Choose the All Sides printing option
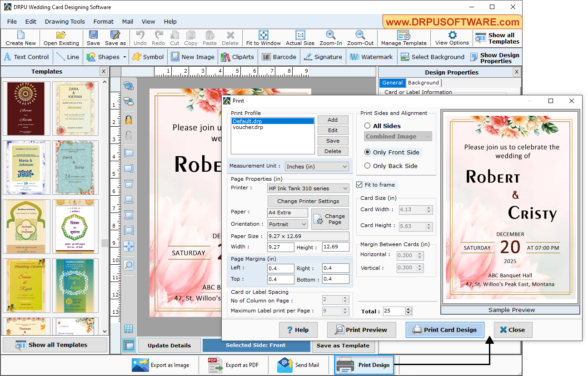The image size is (588, 376). (368, 126)
